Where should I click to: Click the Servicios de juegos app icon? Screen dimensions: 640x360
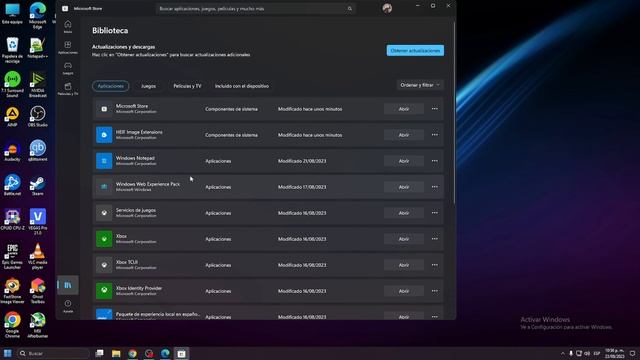(x=104, y=213)
